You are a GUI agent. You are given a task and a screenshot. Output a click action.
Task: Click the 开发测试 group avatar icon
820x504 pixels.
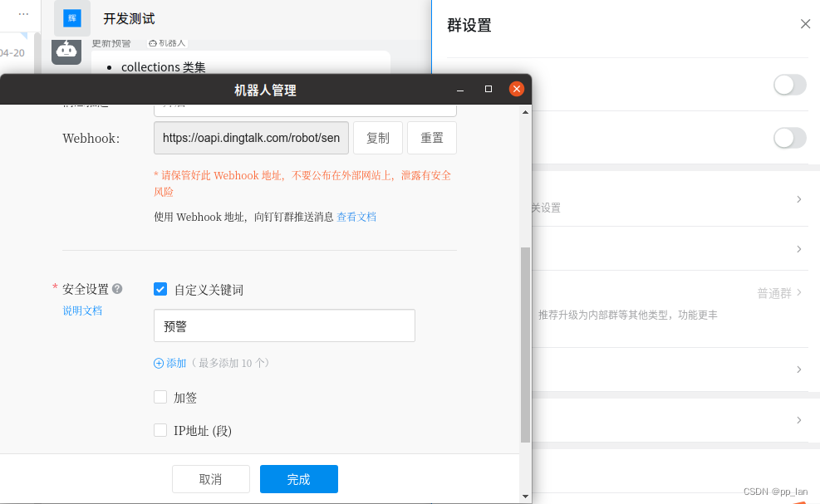coord(72,18)
